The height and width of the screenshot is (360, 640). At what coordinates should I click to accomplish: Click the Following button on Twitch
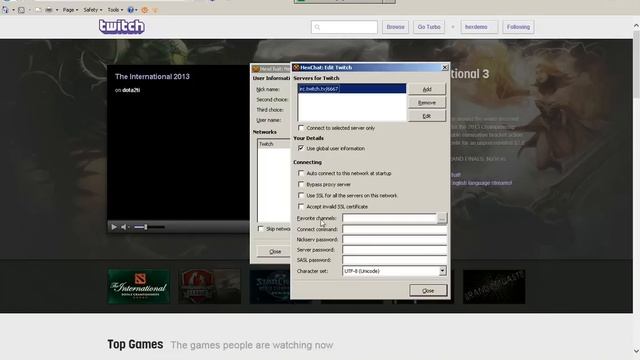tap(518, 27)
